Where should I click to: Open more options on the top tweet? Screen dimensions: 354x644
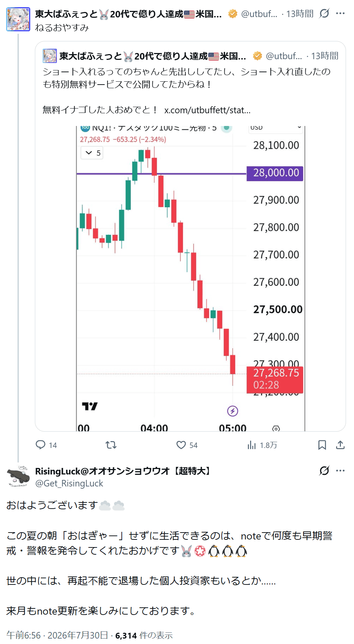tap(340, 13)
